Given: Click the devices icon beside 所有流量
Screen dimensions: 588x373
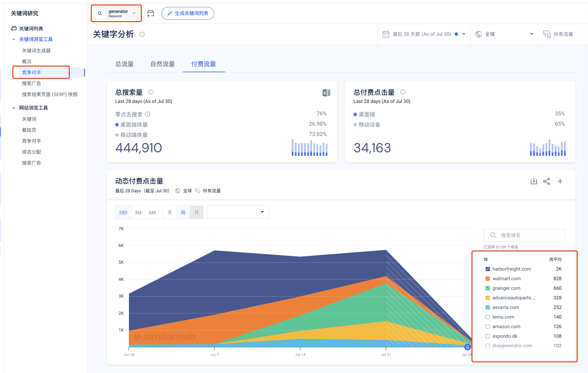Looking at the screenshot, I should (x=547, y=34).
